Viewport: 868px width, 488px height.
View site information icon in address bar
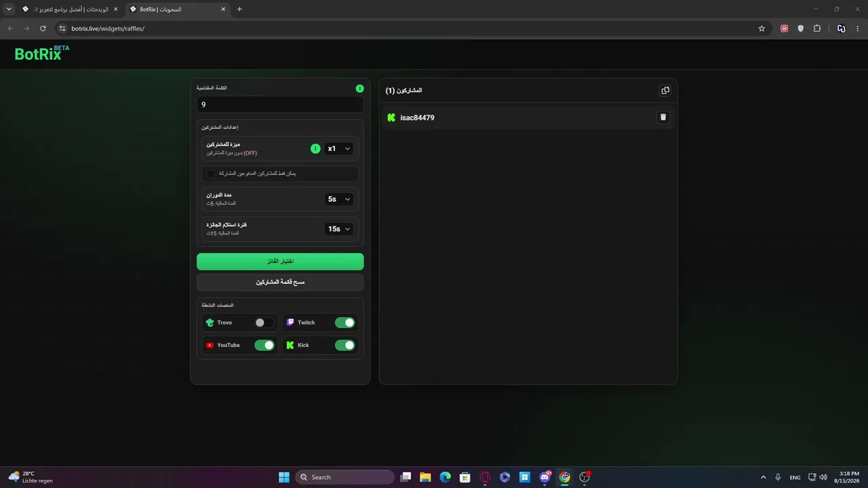tap(62, 28)
